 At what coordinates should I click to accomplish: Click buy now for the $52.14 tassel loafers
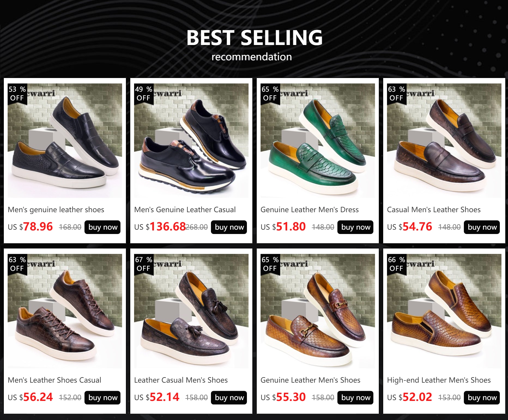click(x=229, y=398)
